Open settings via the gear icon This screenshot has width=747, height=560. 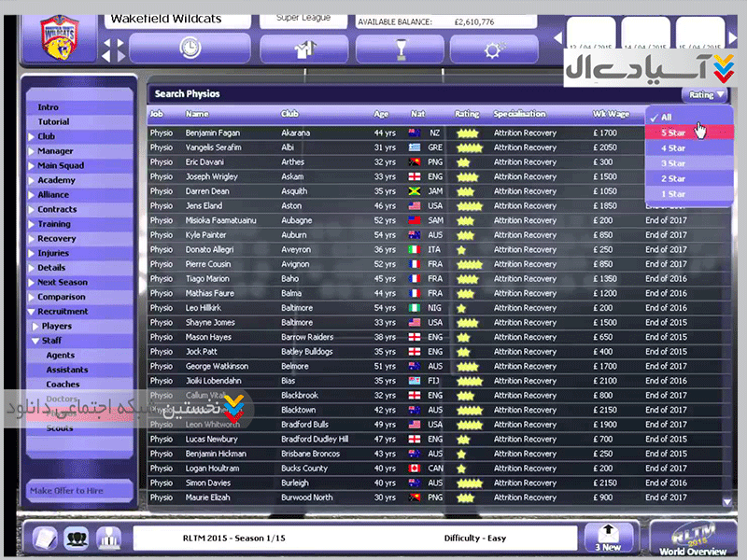click(x=493, y=48)
